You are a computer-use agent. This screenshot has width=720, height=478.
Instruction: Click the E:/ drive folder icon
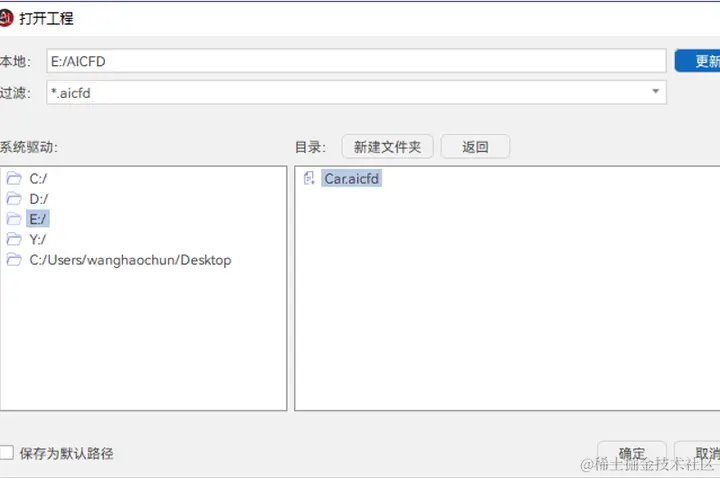click(x=14, y=219)
